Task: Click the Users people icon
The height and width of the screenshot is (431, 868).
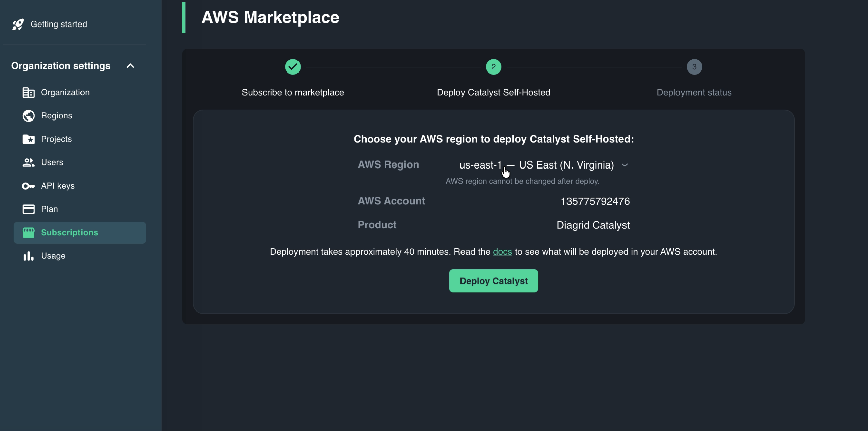Action: (x=29, y=162)
